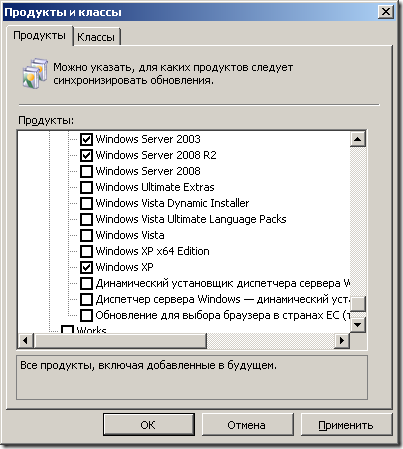403x449 pixels.
Task: Select the Windows Server 2008 label
Action: tap(148, 171)
